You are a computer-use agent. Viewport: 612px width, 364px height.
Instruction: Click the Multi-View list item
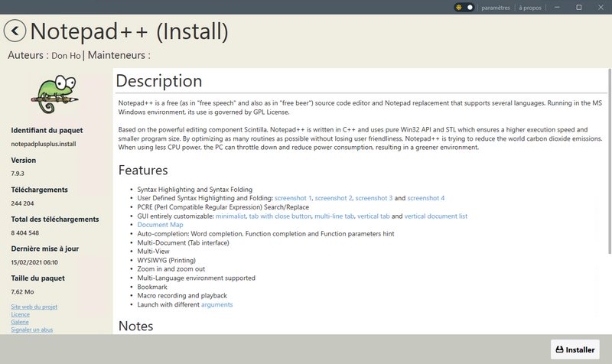[153, 252]
